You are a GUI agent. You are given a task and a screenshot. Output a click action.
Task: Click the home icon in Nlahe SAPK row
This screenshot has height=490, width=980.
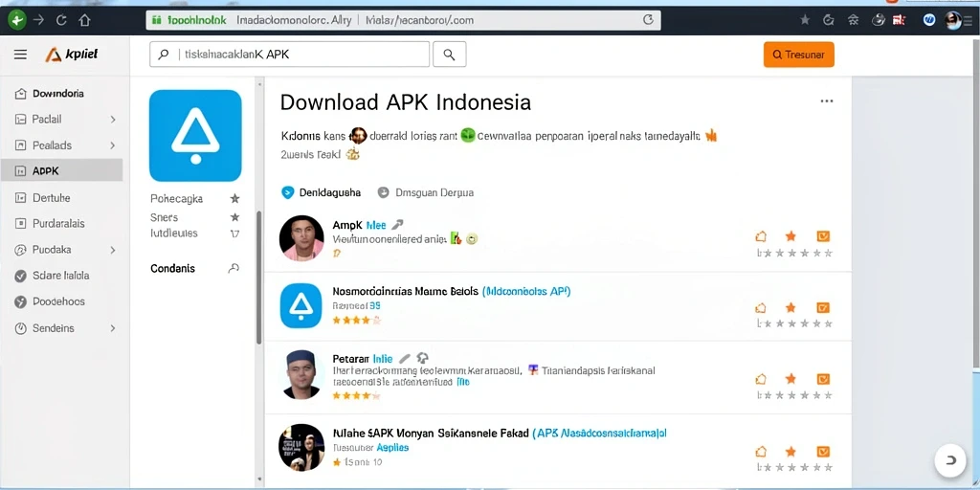pos(761,451)
